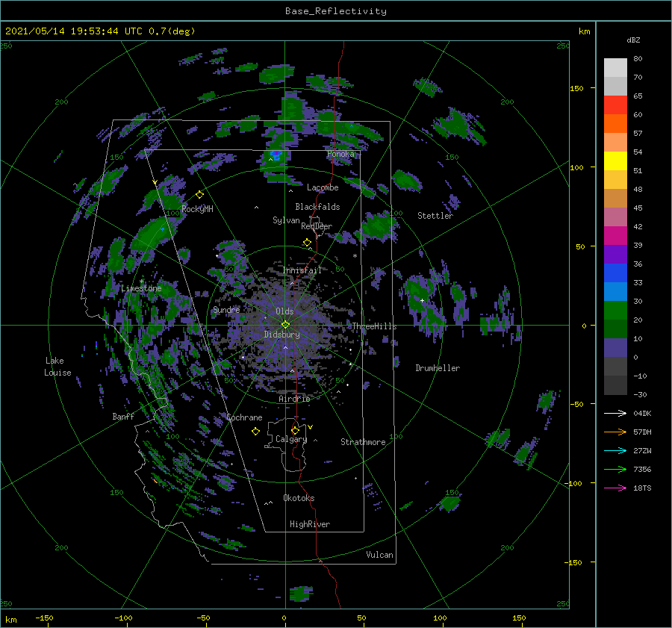This screenshot has width=672, height=628.
Task: Click the Strathmore city label
Action: coord(363,442)
